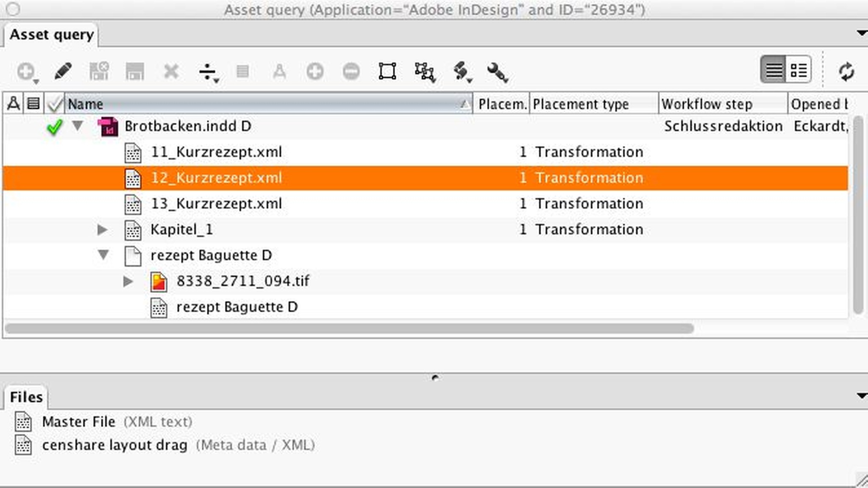Click the 8338_2711_094.tif image icon
The height and width of the screenshot is (488, 868).
click(x=159, y=281)
